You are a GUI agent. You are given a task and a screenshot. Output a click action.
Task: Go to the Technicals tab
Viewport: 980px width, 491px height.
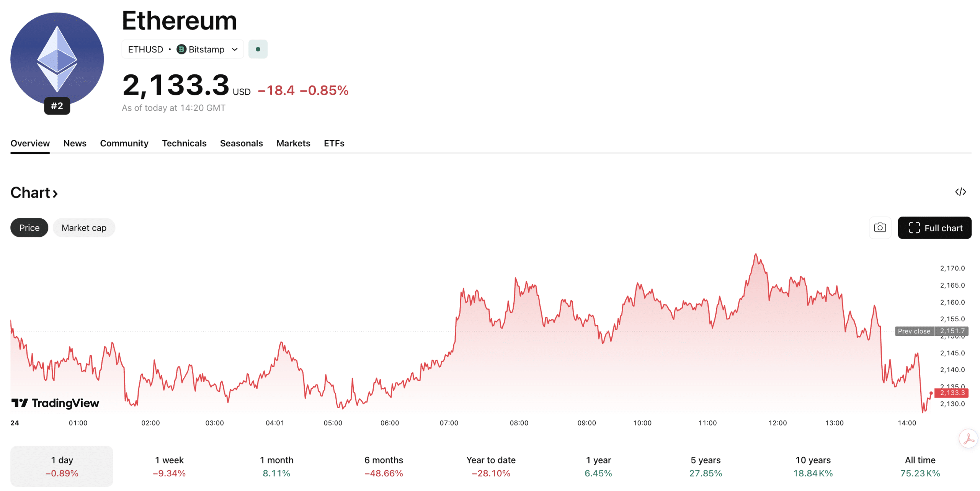click(184, 143)
